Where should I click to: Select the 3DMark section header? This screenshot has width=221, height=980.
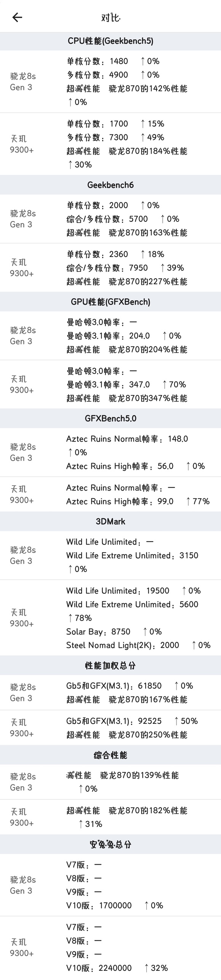click(x=110, y=521)
